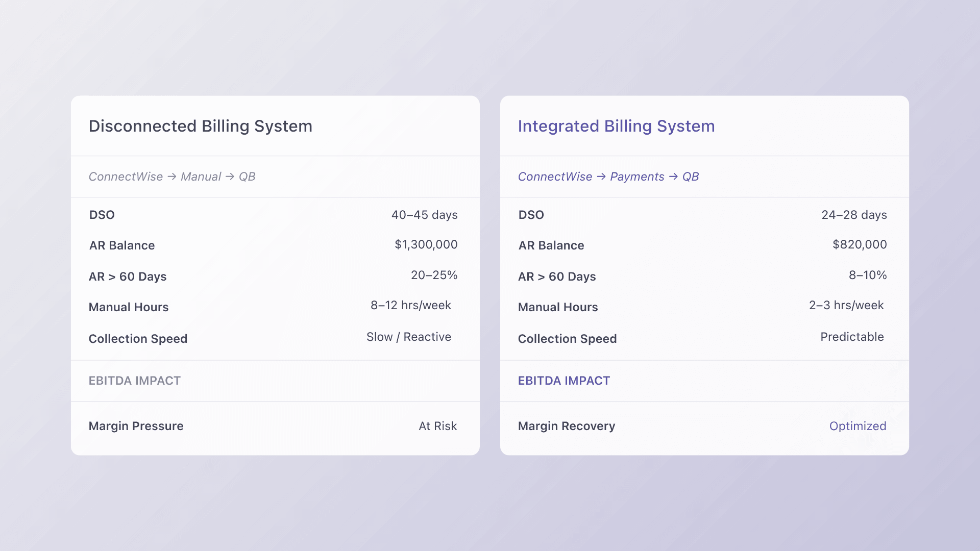980x551 pixels.
Task: Click the $820,000 AR Balance figure
Action: pyautogui.click(x=860, y=244)
